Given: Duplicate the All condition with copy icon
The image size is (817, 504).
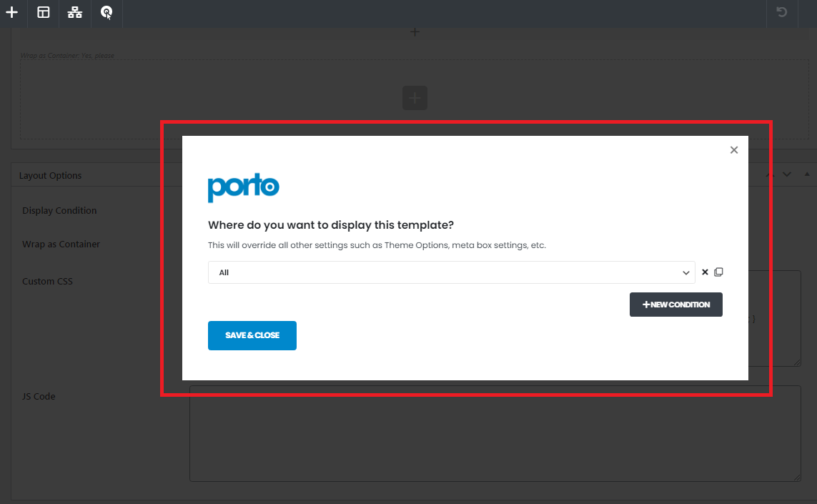Looking at the screenshot, I should click(x=718, y=272).
